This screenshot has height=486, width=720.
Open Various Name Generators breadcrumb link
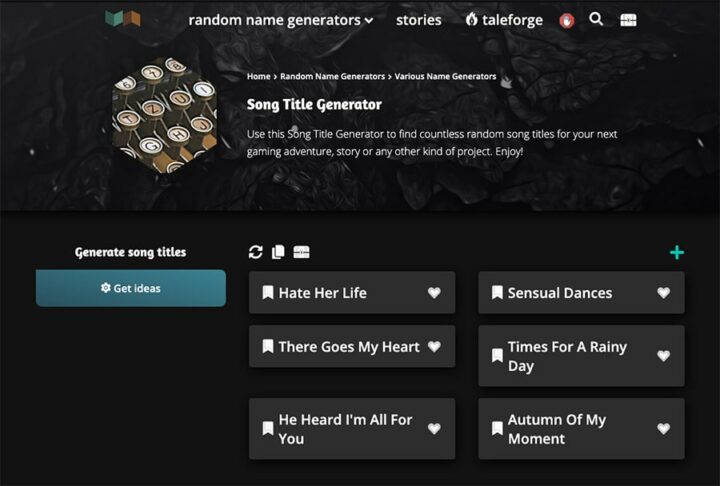point(445,76)
